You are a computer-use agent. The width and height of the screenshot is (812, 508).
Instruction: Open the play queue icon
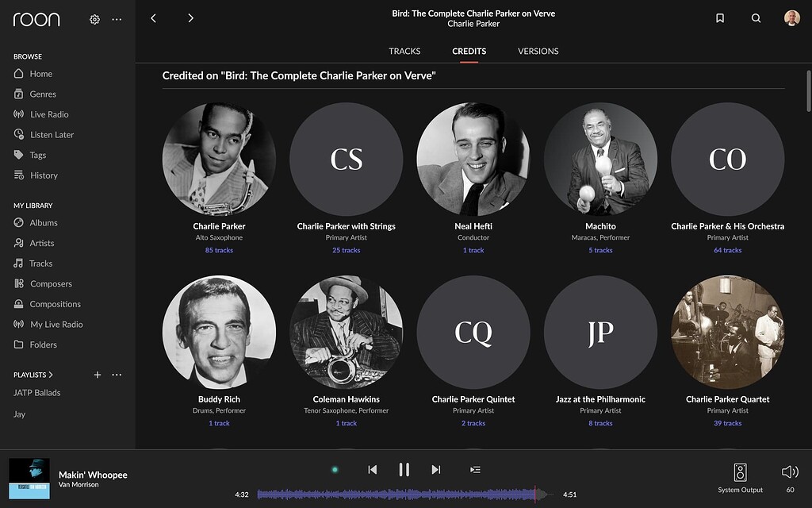475,469
